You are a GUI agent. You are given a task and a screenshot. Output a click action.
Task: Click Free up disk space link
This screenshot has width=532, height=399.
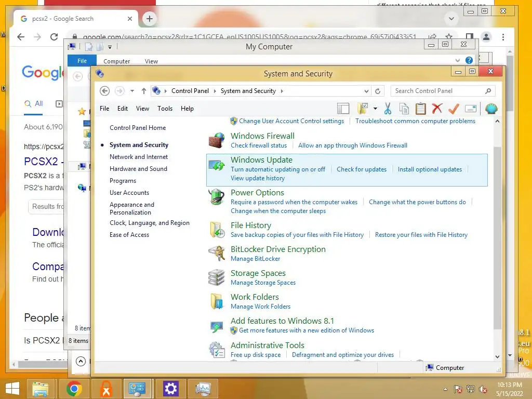(x=256, y=355)
